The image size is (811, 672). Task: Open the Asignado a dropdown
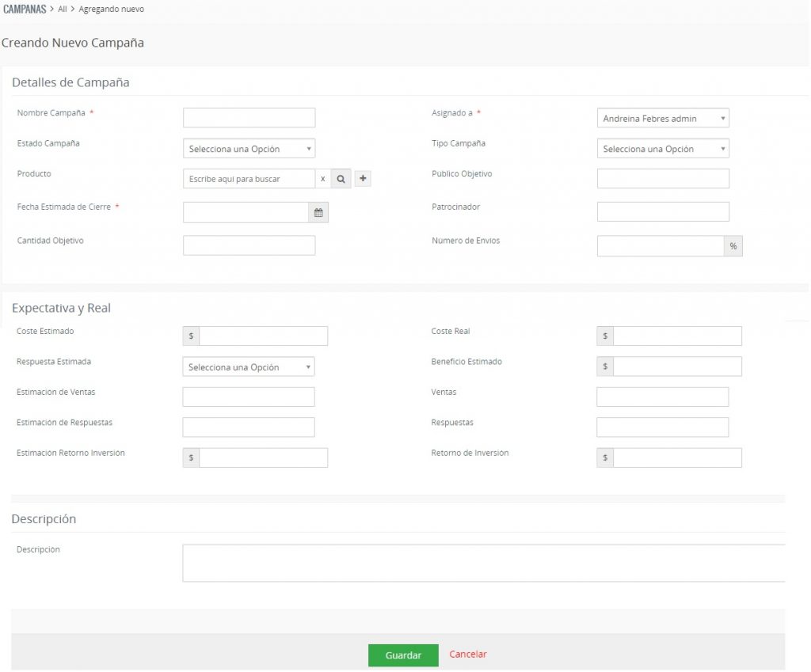click(x=663, y=119)
